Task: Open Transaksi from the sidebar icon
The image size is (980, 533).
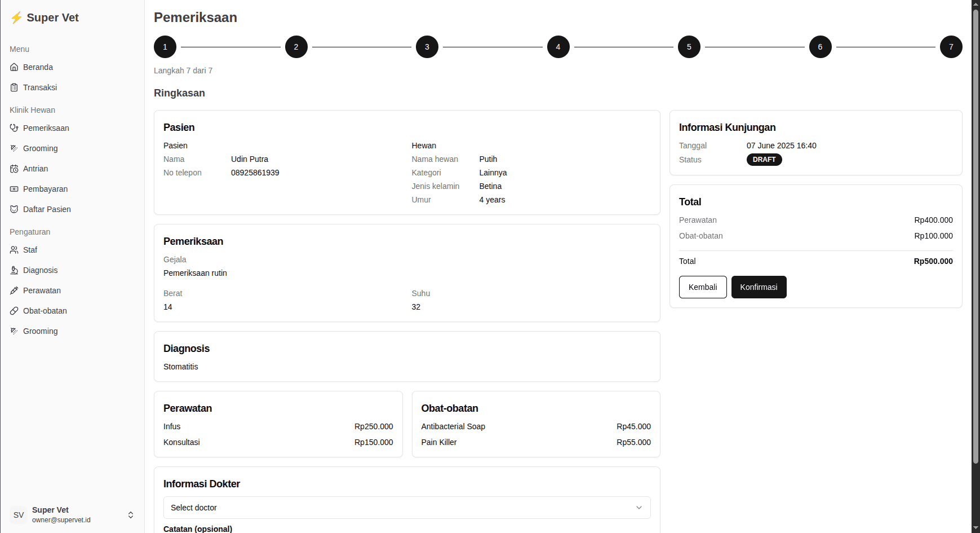Action: 14,87
